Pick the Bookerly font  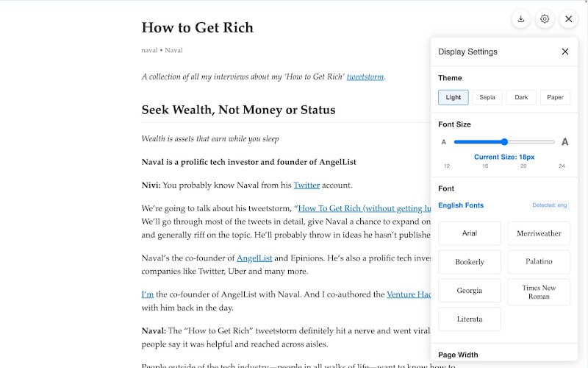pyautogui.click(x=470, y=262)
